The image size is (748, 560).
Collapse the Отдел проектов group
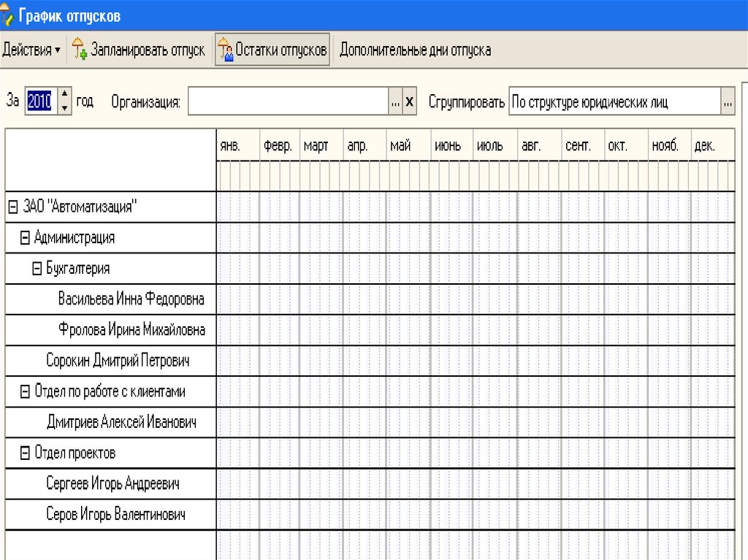click(x=25, y=453)
